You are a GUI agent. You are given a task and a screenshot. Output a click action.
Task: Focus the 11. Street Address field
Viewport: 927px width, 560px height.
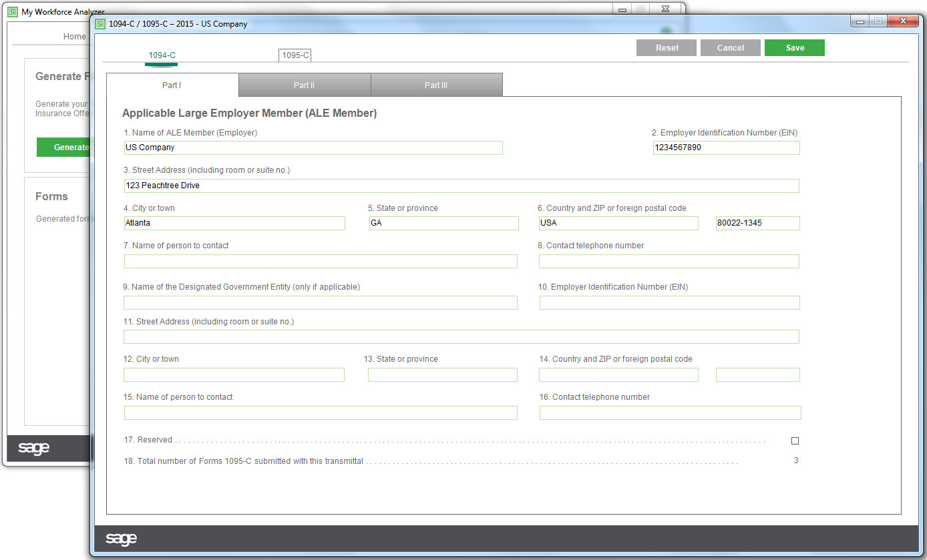point(461,336)
